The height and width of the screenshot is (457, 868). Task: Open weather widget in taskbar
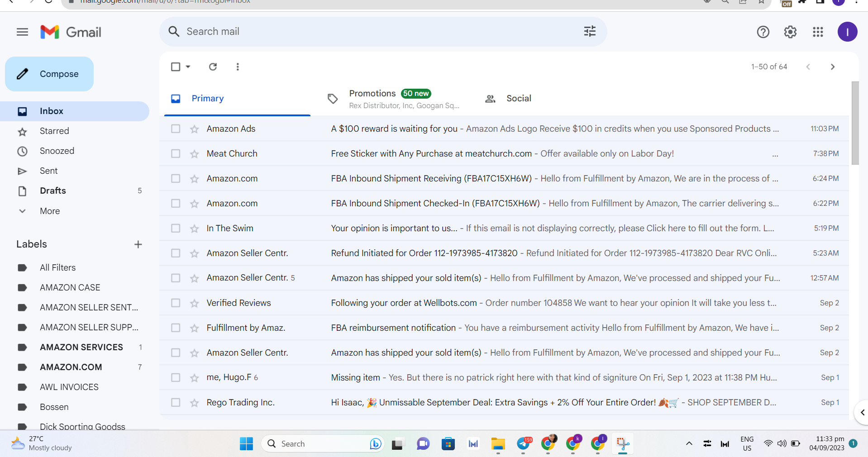click(x=42, y=443)
